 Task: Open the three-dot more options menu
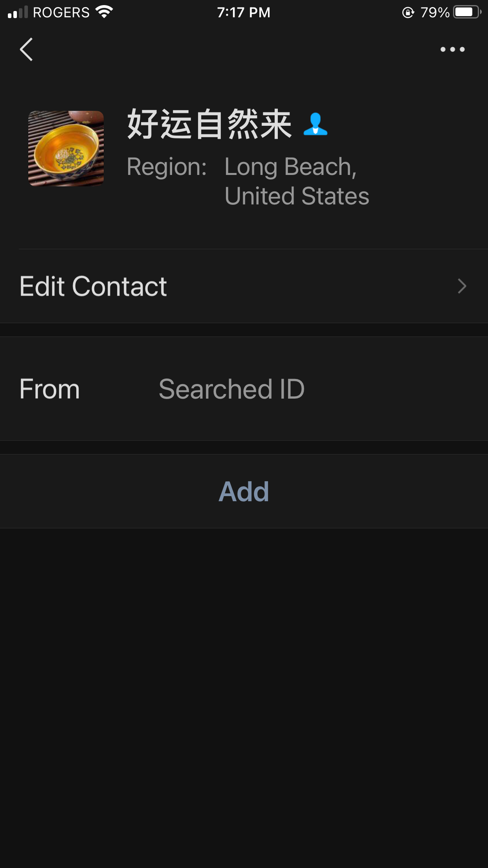[x=452, y=50]
